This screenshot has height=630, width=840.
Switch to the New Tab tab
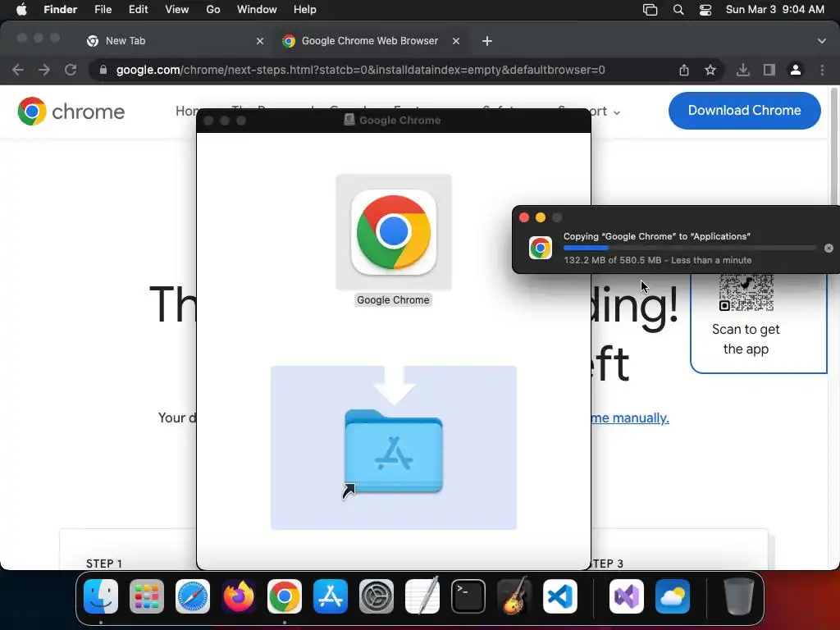click(174, 41)
